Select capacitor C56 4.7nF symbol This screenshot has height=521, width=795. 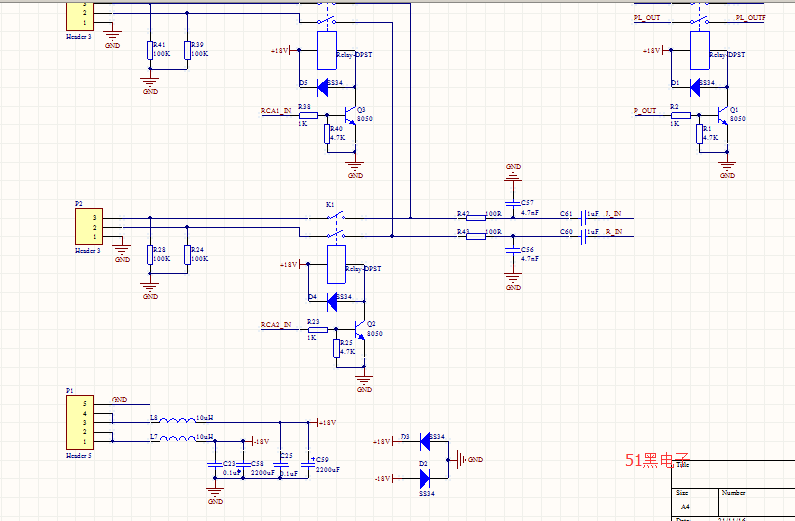point(513,250)
